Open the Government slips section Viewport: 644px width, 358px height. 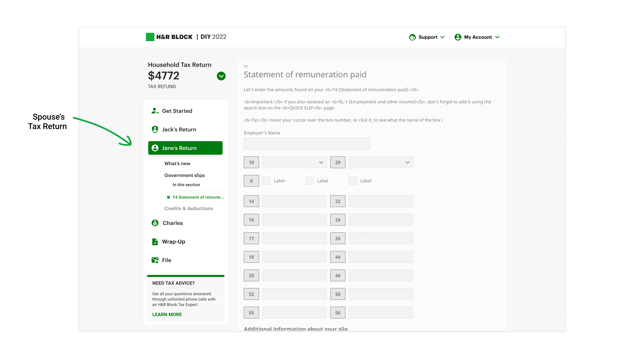(x=185, y=175)
